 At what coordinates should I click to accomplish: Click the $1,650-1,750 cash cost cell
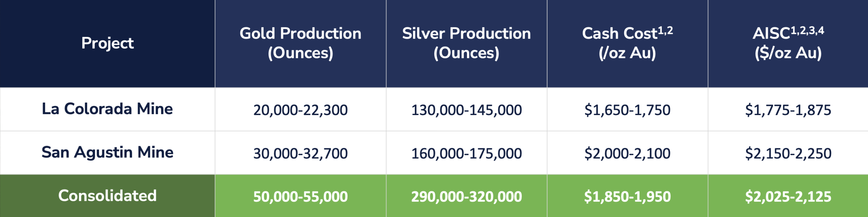[627, 110]
